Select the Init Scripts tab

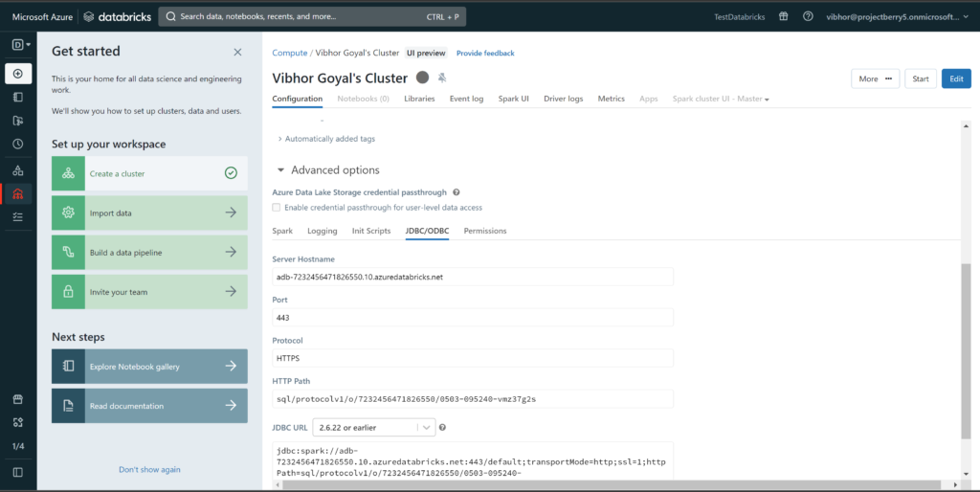point(371,231)
